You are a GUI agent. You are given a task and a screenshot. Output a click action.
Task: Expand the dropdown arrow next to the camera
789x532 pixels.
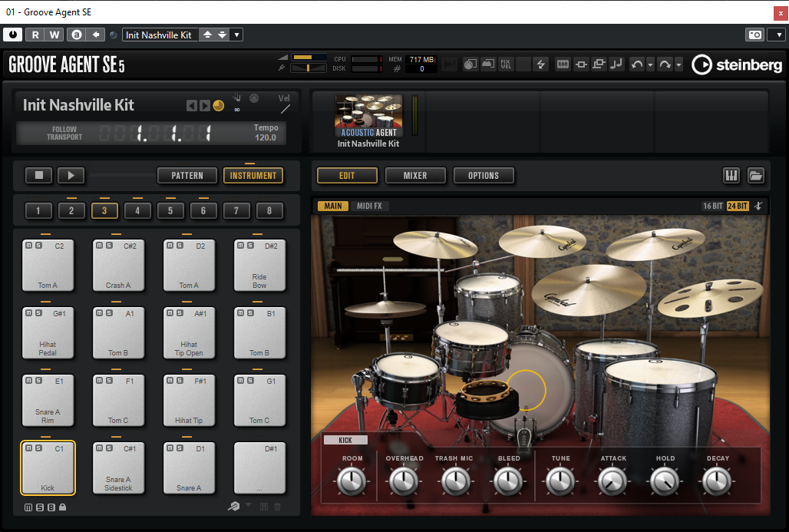coord(779,35)
